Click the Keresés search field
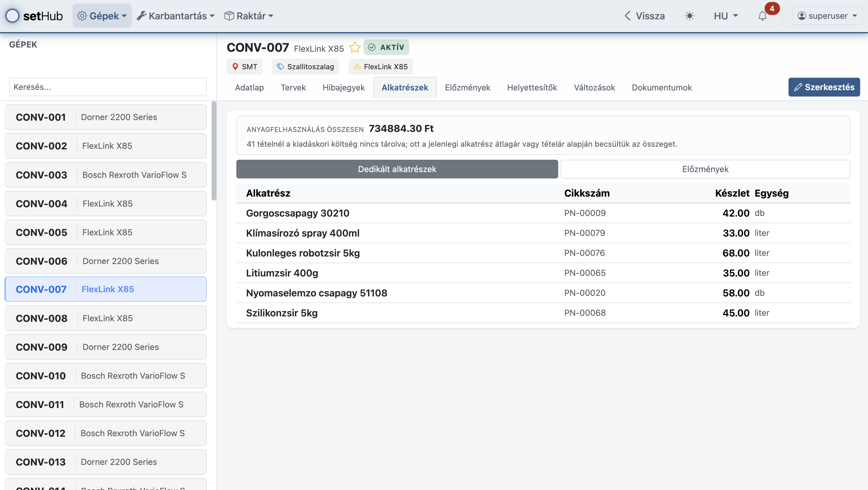 coord(108,87)
